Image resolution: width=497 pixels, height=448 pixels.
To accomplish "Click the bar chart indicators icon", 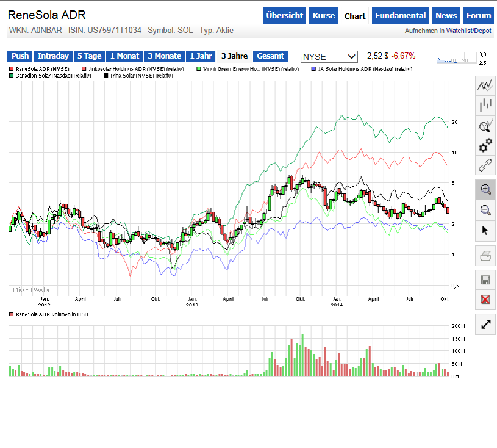I will pyautogui.click(x=485, y=106).
